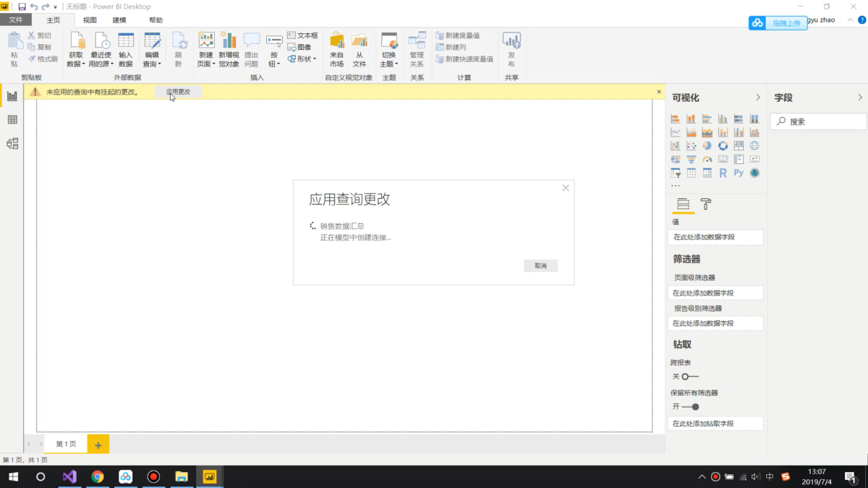Select the Stacked bar chart visual

pos(676,119)
